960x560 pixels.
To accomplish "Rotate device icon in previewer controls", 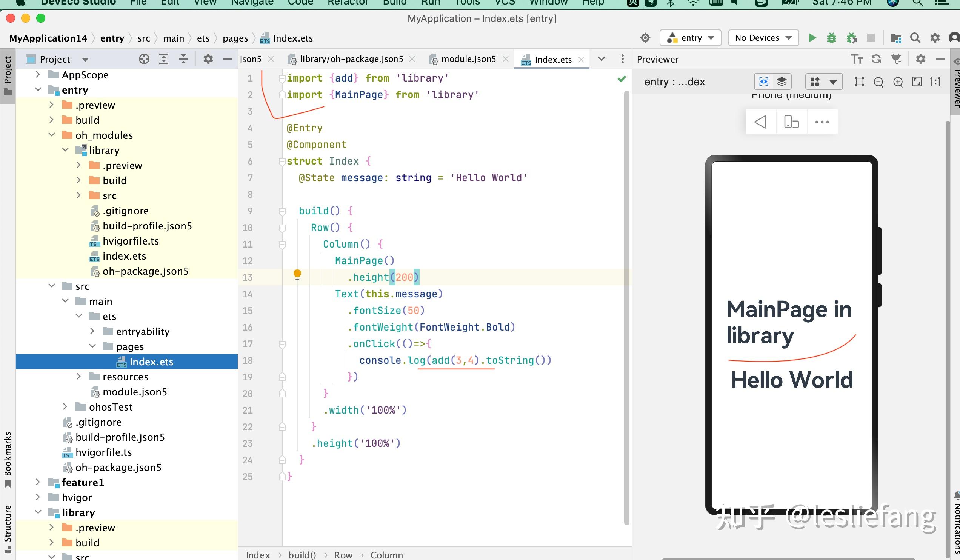I will click(x=791, y=122).
